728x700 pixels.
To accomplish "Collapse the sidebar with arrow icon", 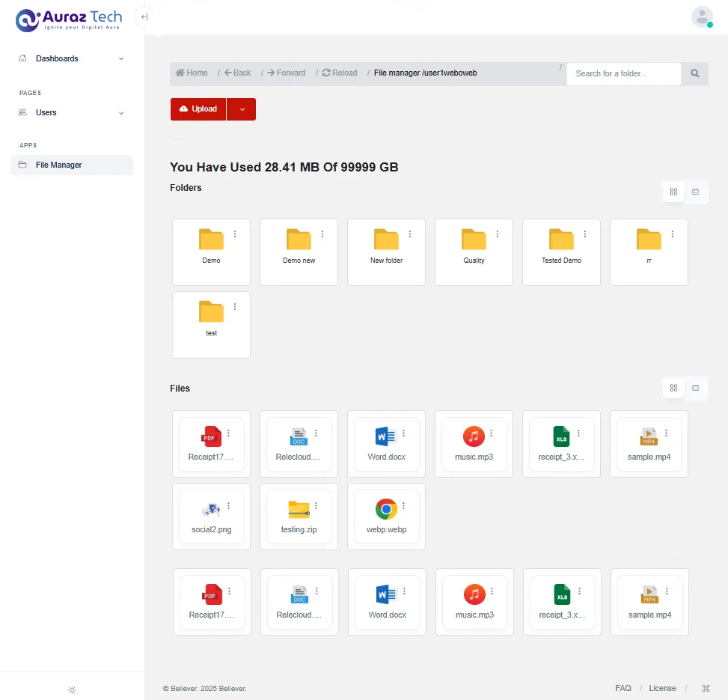I will click(144, 16).
